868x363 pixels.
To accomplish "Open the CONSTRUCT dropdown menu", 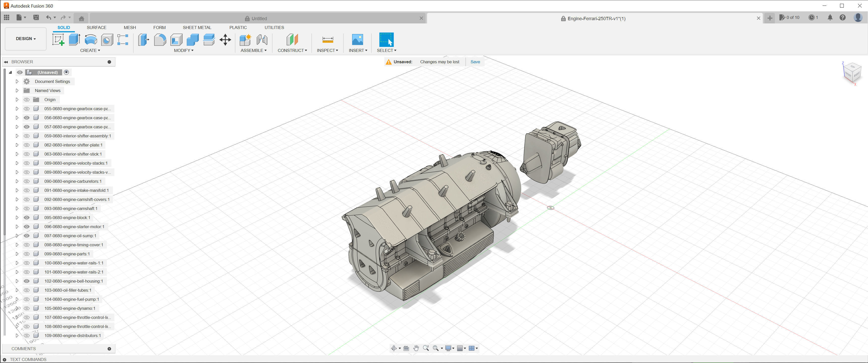I will point(292,50).
